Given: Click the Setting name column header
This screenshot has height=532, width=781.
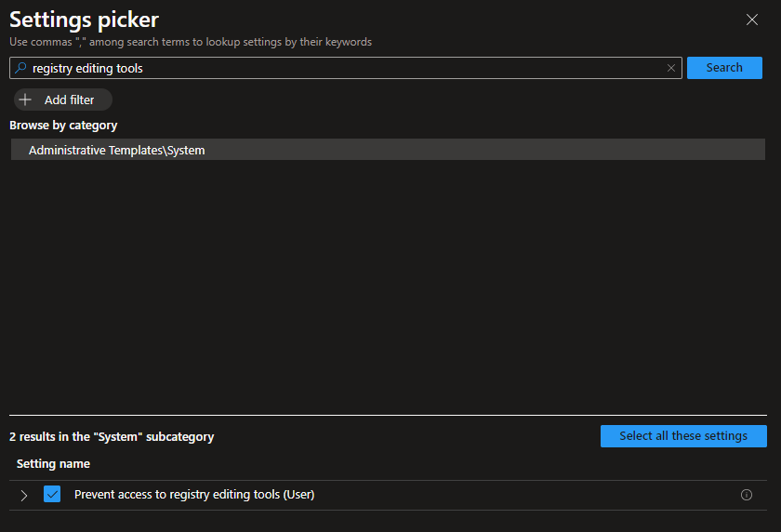Looking at the screenshot, I should tap(53, 463).
